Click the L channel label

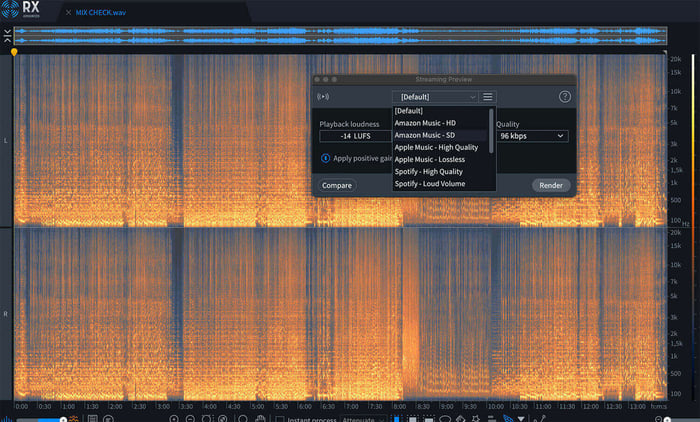coord(6,141)
